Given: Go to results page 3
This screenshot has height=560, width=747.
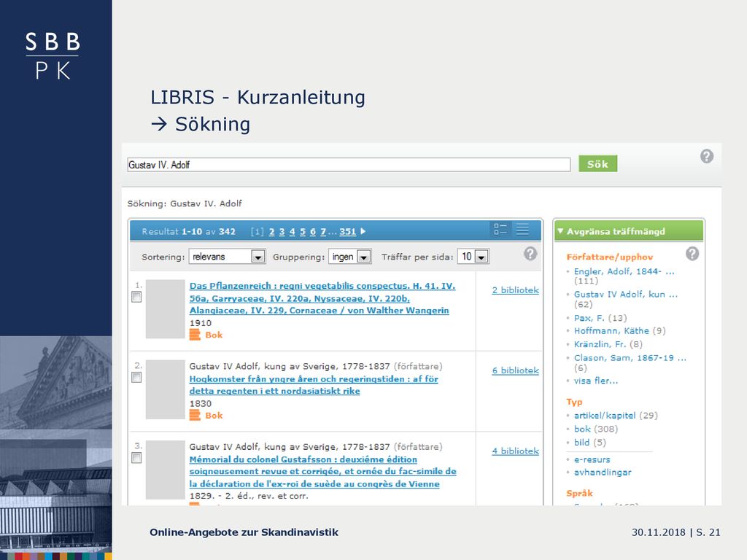Looking at the screenshot, I should pos(282,232).
